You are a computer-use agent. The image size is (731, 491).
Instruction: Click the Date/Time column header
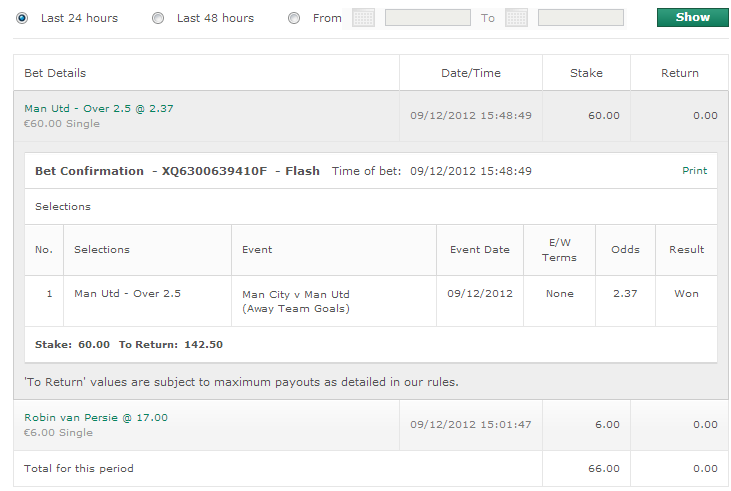471,73
